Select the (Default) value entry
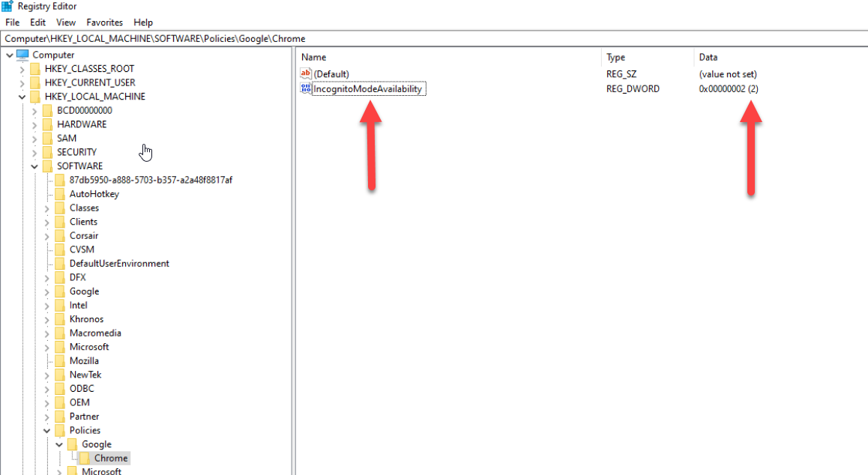 coord(331,73)
